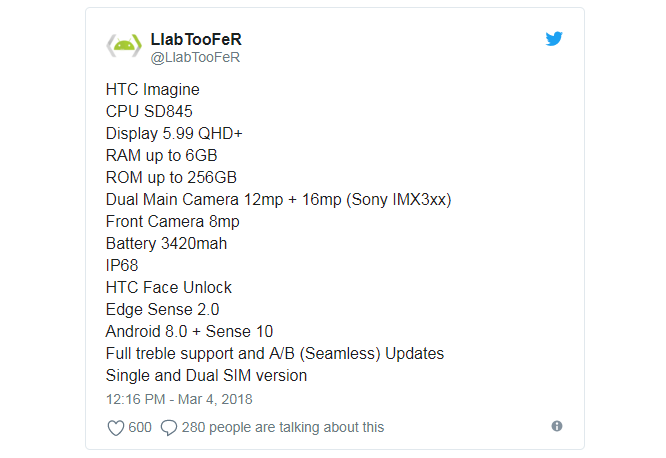Viewport: 666px width, 458px height.
Task: Click the 'Dual Main Camera' spec line
Action: (278, 199)
